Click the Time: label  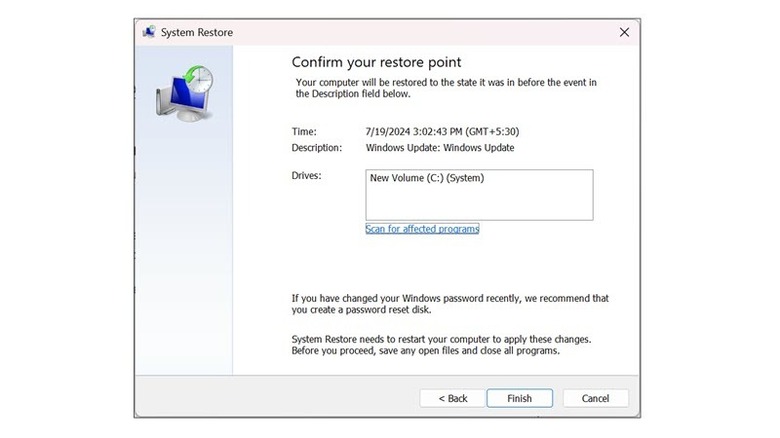point(304,131)
